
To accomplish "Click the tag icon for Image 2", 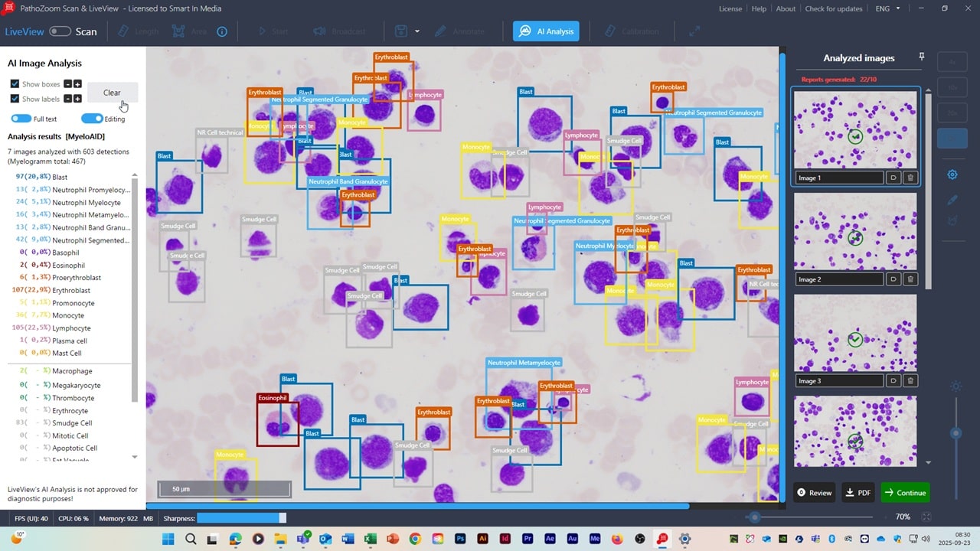I will [x=893, y=279].
